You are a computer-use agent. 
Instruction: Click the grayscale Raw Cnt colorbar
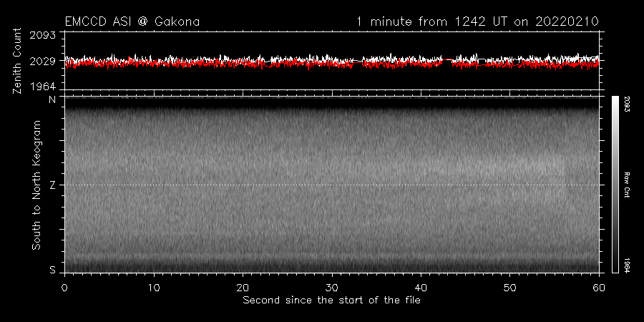click(615, 185)
